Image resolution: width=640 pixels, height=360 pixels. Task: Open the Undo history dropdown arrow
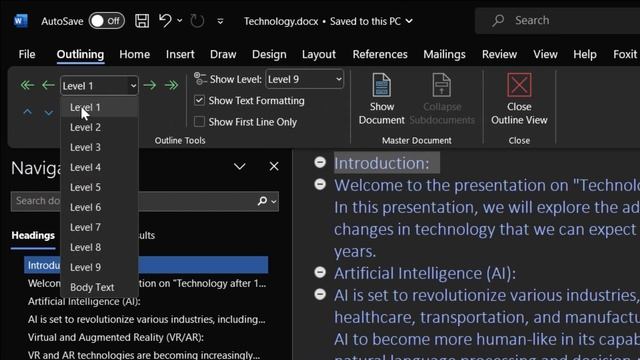180,20
